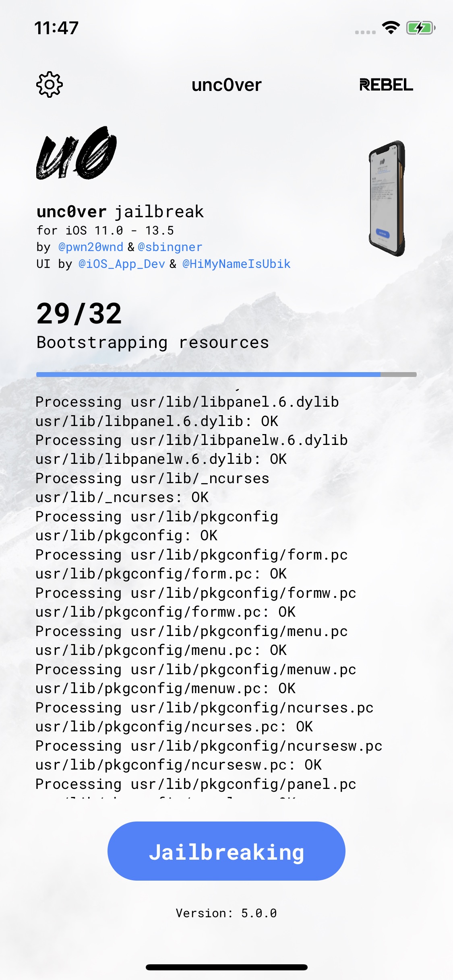
Task: Tap log line 'usr/lib/pkgconfig/menuw.pc: OK'
Action: 165,688
